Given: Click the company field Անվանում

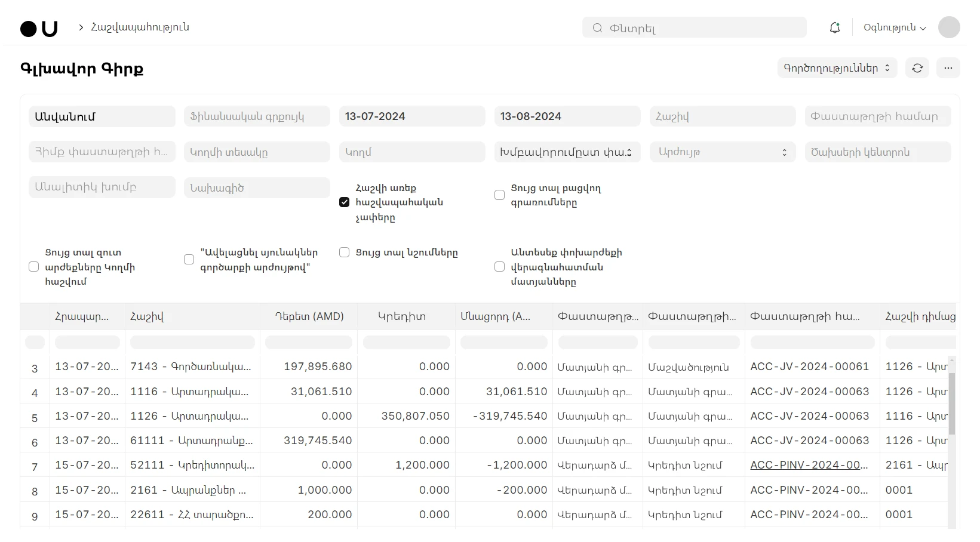Looking at the screenshot, I should [102, 116].
